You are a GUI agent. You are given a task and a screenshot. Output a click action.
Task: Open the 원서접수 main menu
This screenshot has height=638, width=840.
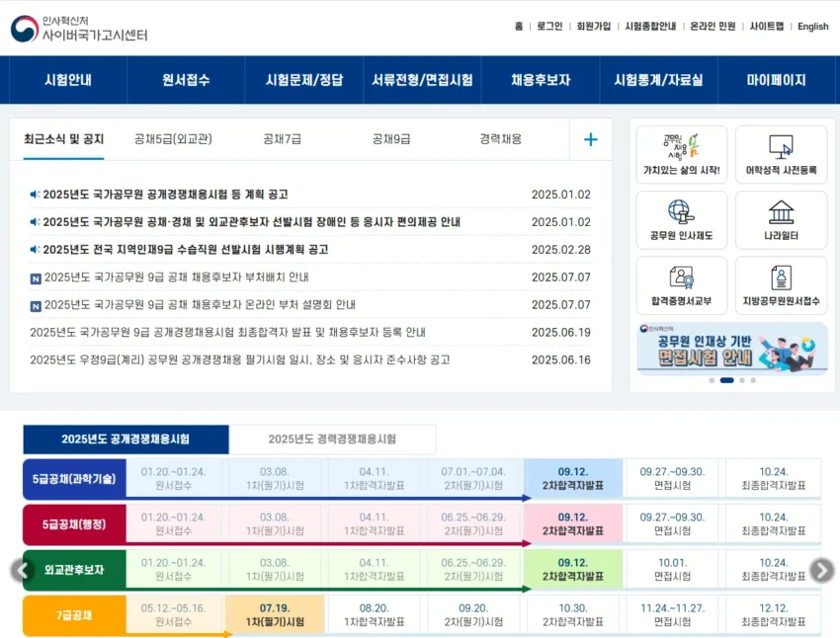coord(186,80)
